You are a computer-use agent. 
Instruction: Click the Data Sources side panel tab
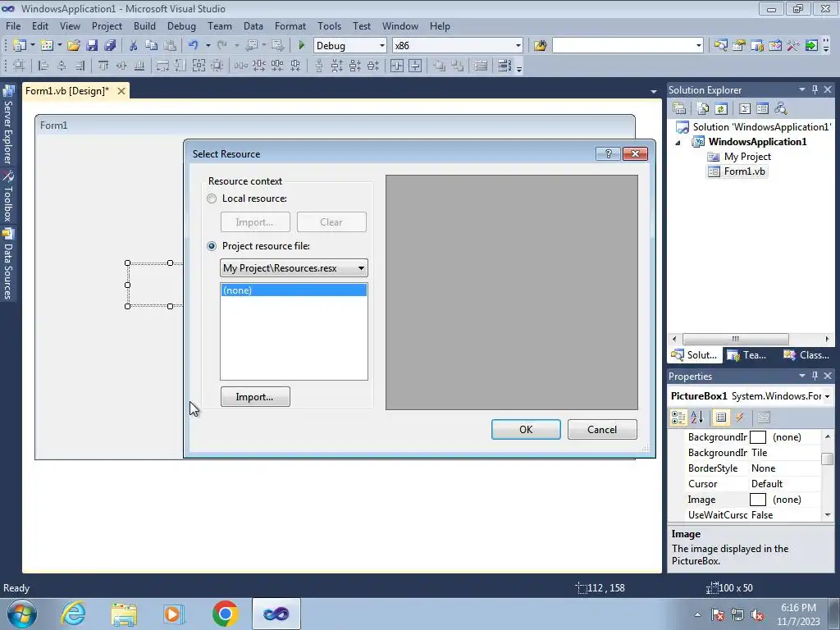pyautogui.click(x=8, y=263)
